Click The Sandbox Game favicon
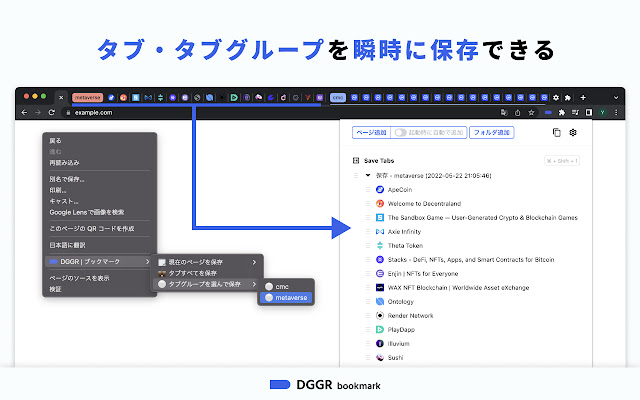The image size is (640, 400). point(380,218)
